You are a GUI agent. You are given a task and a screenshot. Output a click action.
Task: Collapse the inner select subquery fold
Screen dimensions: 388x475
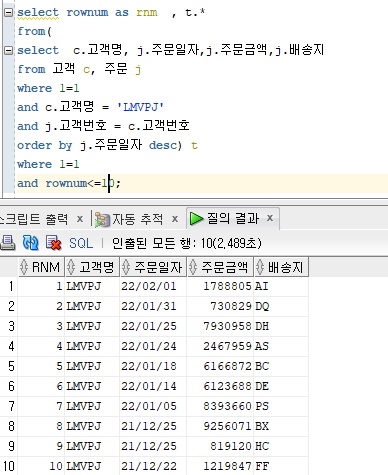pos(8,50)
